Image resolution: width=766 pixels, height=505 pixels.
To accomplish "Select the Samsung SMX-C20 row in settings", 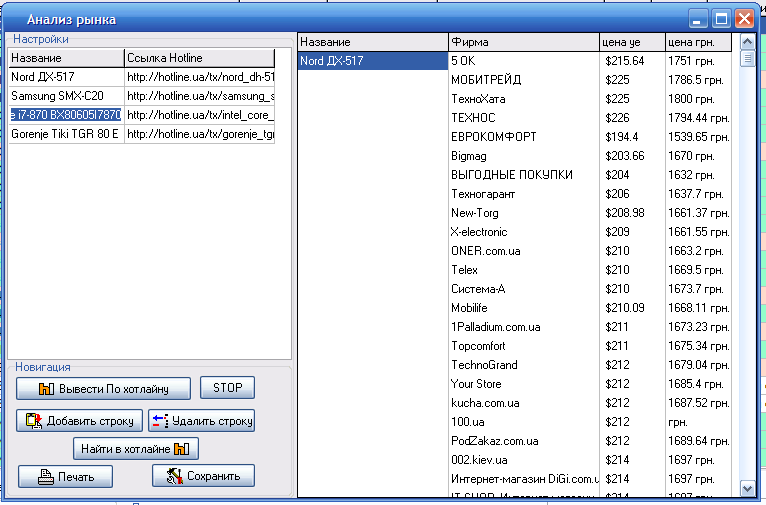I will point(66,96).
